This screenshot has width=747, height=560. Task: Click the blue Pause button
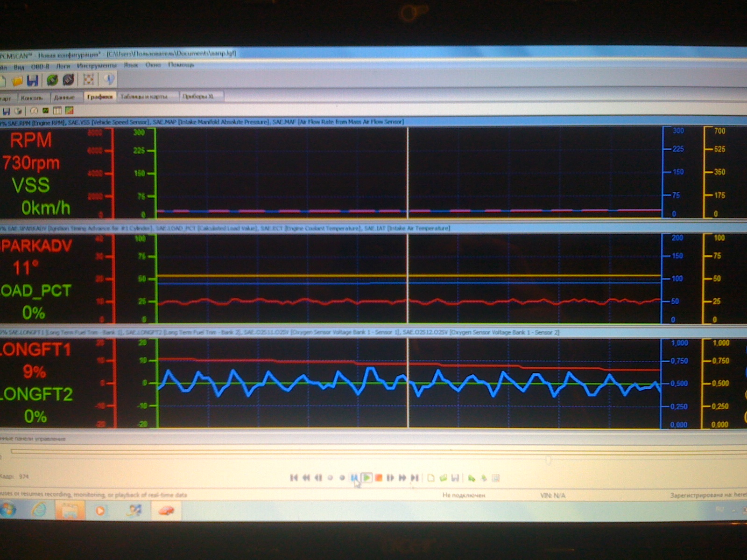(x=354, y=477)
